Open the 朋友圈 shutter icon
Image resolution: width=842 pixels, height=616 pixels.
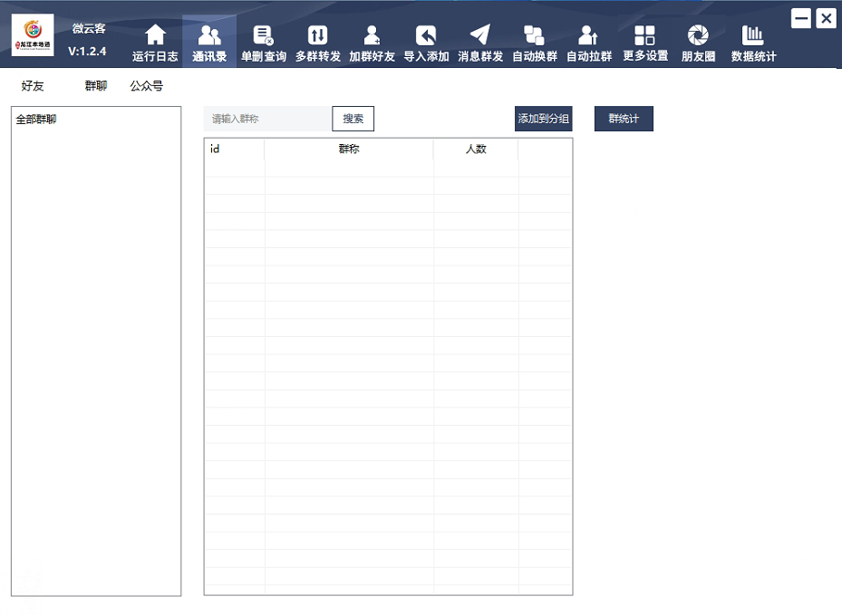699,36
